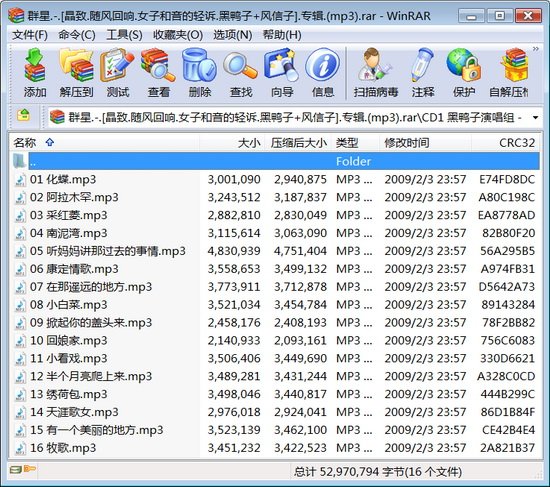Select file 16 牧歌.mp3
The image size is (550, 487).
[275, 448]
